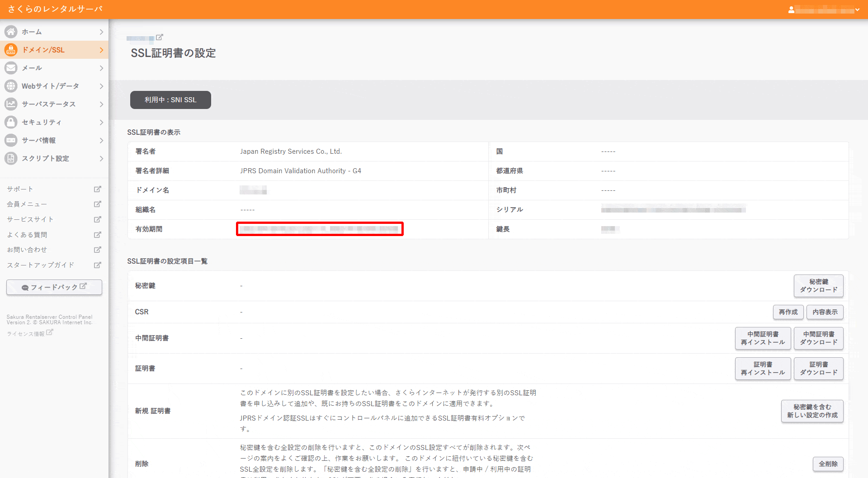Click external link icon beside よくある質問
868x478 pixels.
click(97, 235)
